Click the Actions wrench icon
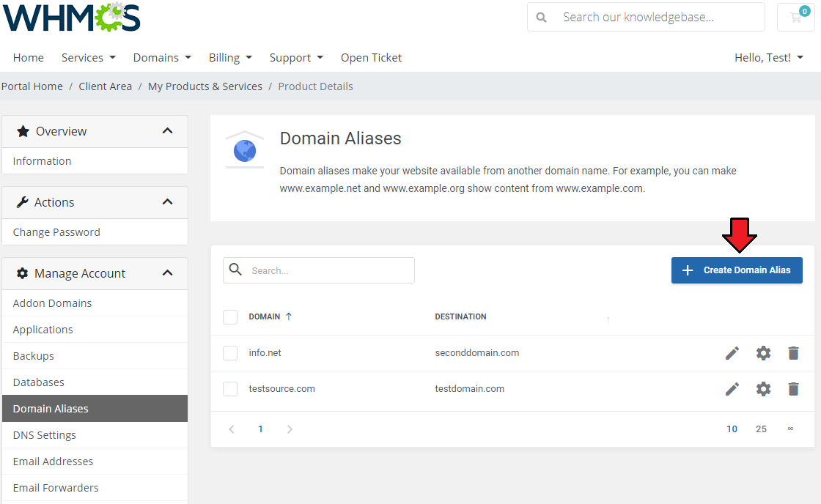The height and width of the screenshot is (504, 821). tap(22, 202)
